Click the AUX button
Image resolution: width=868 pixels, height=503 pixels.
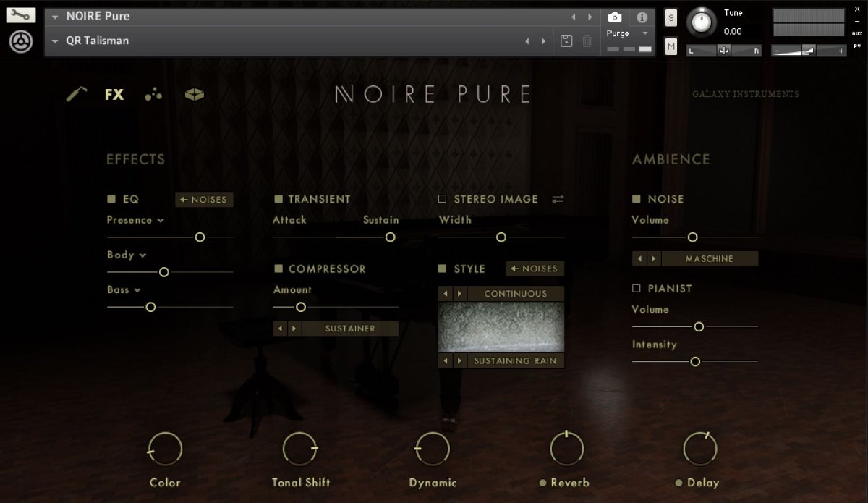point(857,34)
